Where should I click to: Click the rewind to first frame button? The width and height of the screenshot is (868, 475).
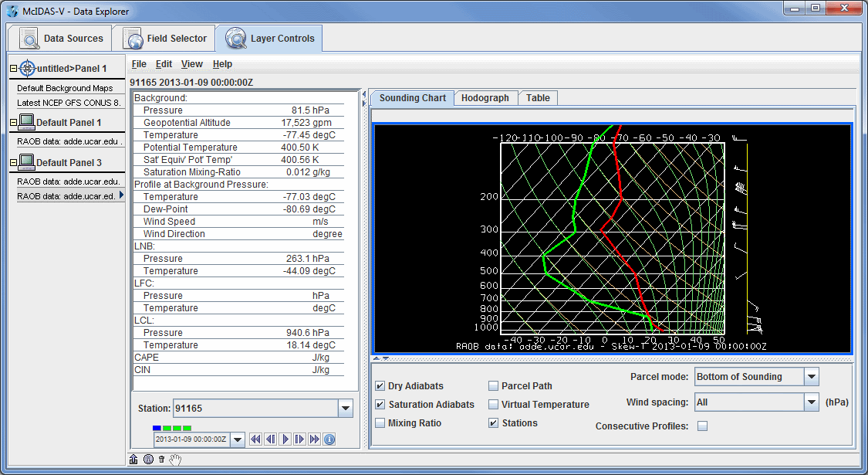click(x=255, y=439)
